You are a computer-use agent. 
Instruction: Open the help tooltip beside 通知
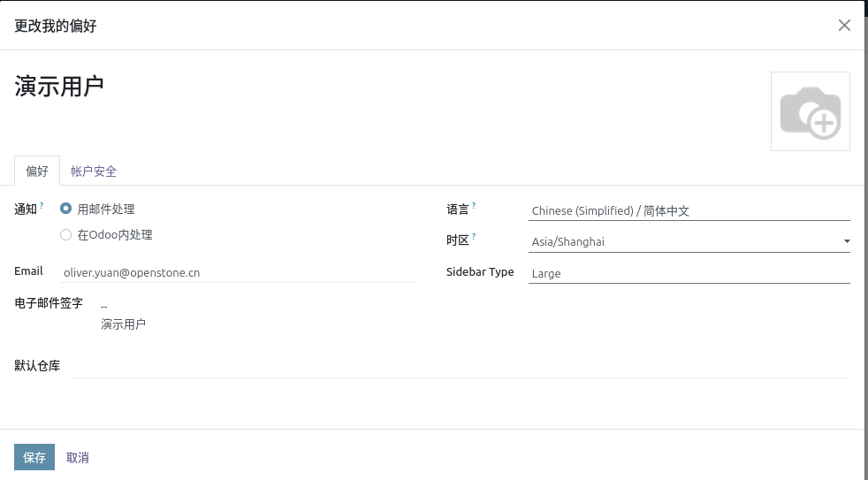42,205
